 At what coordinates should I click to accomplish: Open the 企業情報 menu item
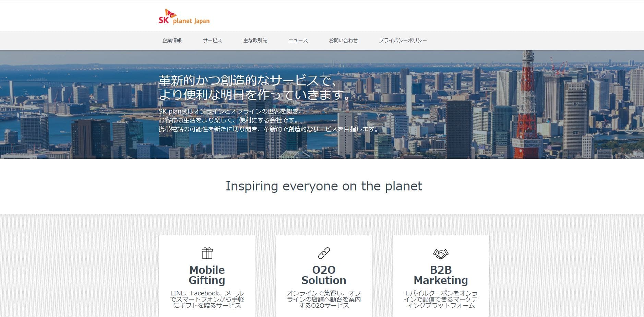point(172,40)
